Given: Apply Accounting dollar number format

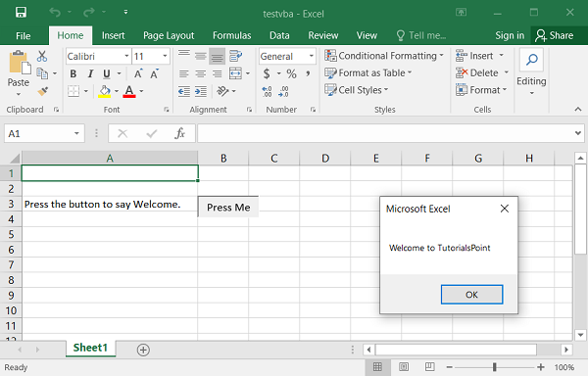Looking at the screenshot, I should (267, 73).
